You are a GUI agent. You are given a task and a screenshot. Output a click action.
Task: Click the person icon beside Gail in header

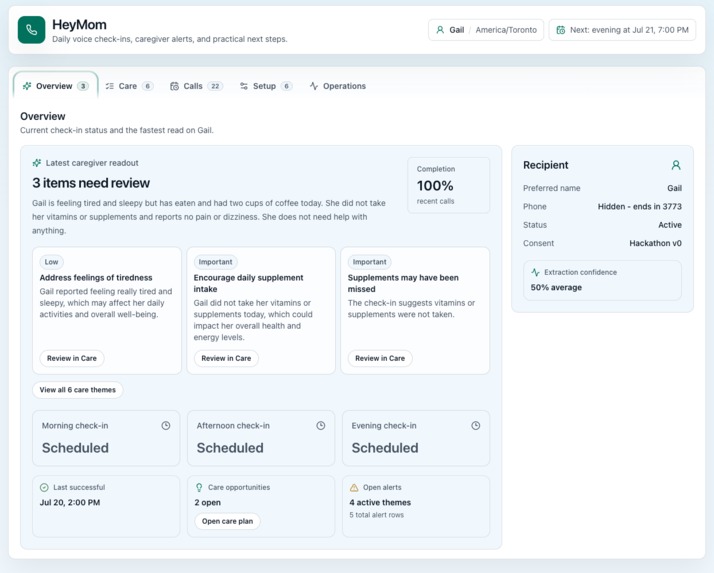click(440, 30)
